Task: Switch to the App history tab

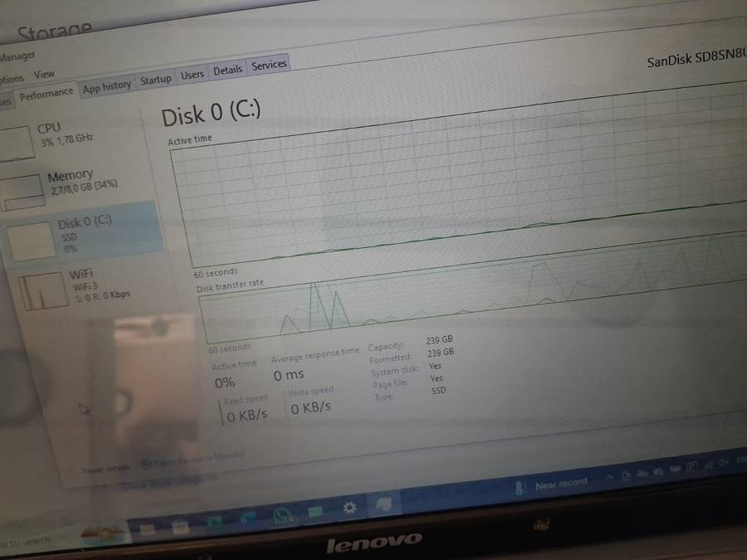Action: [106, 86]
